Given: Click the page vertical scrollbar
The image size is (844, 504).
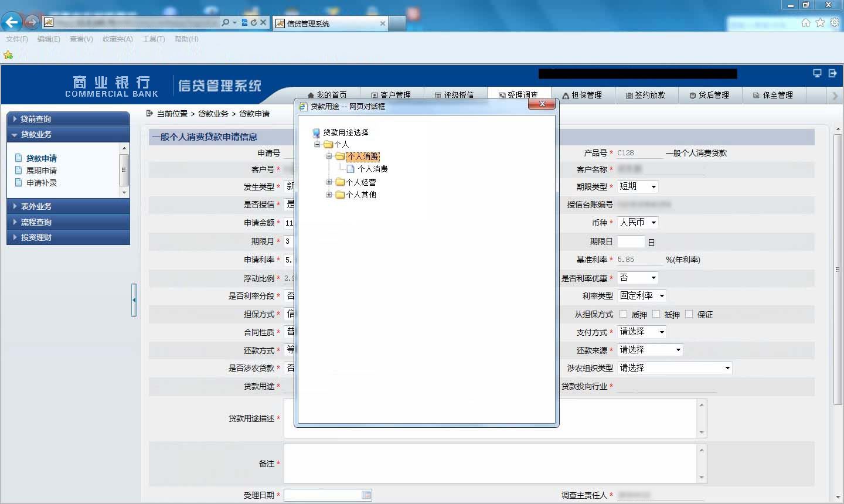Looking at the screenshot, I should pyautogui.click(x=838, y=270).
